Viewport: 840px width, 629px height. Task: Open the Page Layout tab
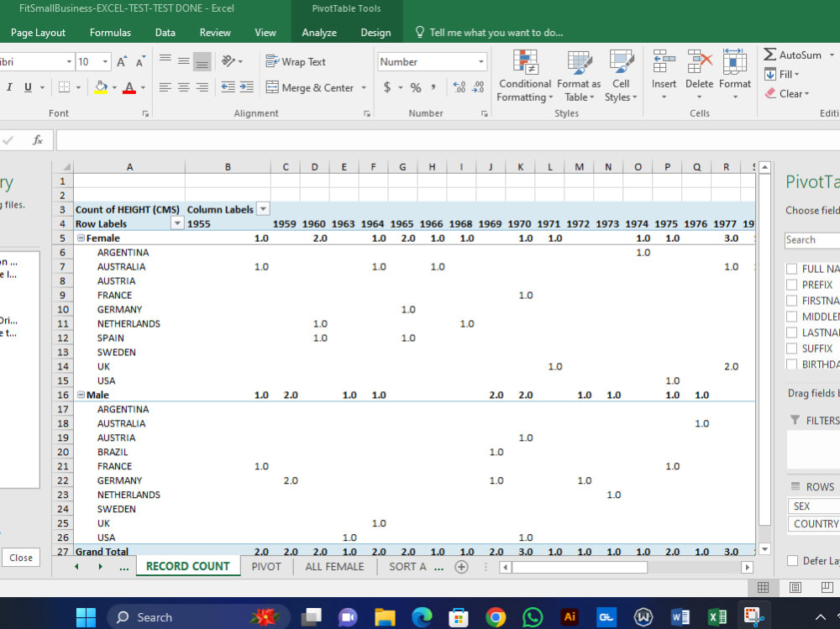click(38, 32)
